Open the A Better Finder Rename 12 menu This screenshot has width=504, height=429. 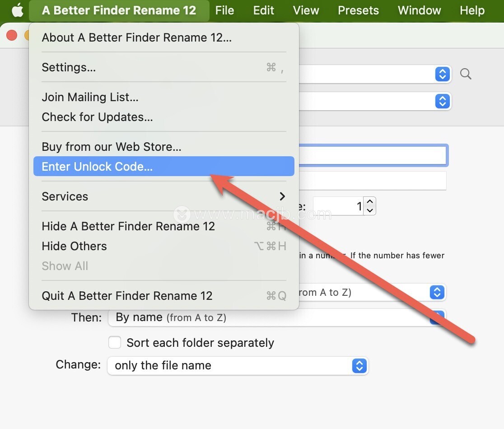coord(119,10)
